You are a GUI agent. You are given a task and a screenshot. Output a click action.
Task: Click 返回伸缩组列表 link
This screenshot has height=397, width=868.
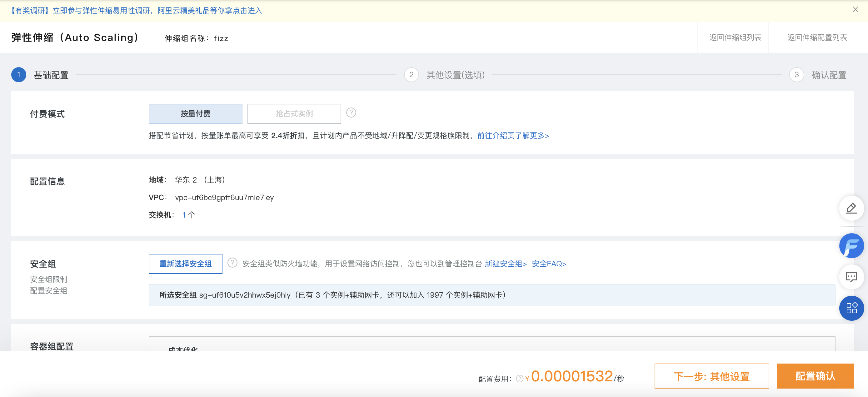click(735, 38)
